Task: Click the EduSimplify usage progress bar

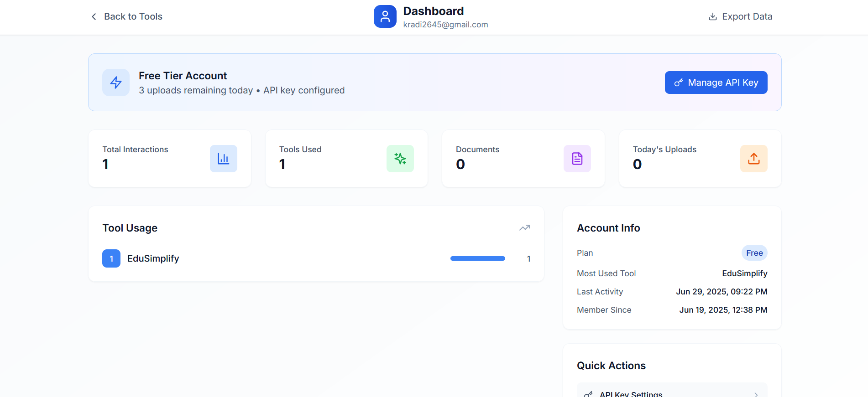Action: [x=478, y=258]
